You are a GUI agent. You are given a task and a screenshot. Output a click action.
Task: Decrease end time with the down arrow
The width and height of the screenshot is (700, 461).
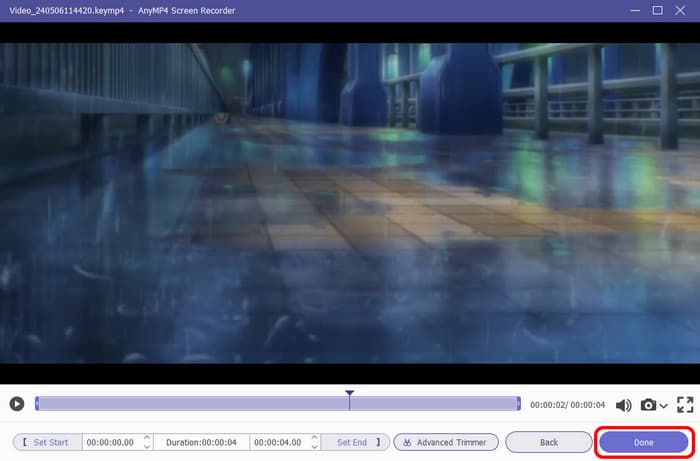315,446
